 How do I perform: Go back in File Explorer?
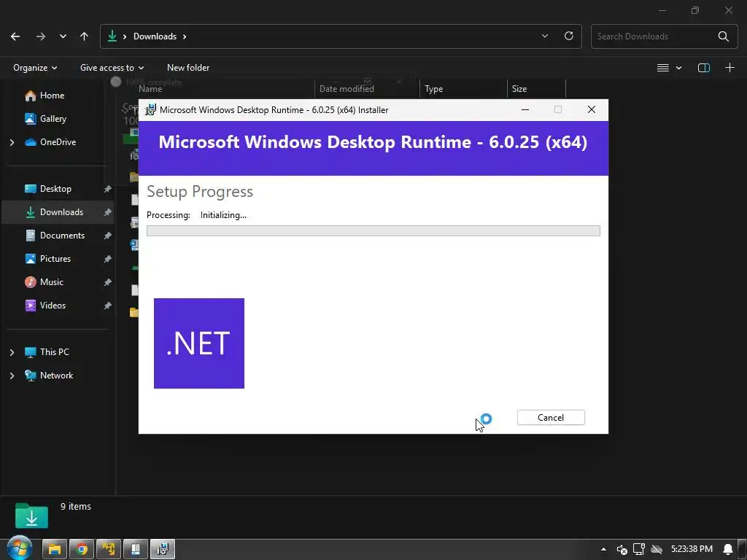tap(15, 36)
